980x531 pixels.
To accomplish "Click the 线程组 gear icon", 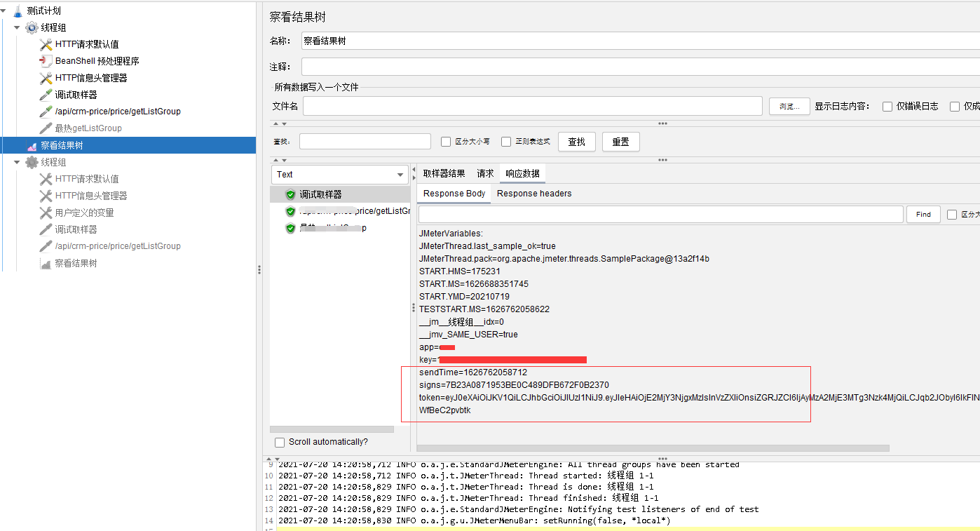I will [x=31, y=27].
